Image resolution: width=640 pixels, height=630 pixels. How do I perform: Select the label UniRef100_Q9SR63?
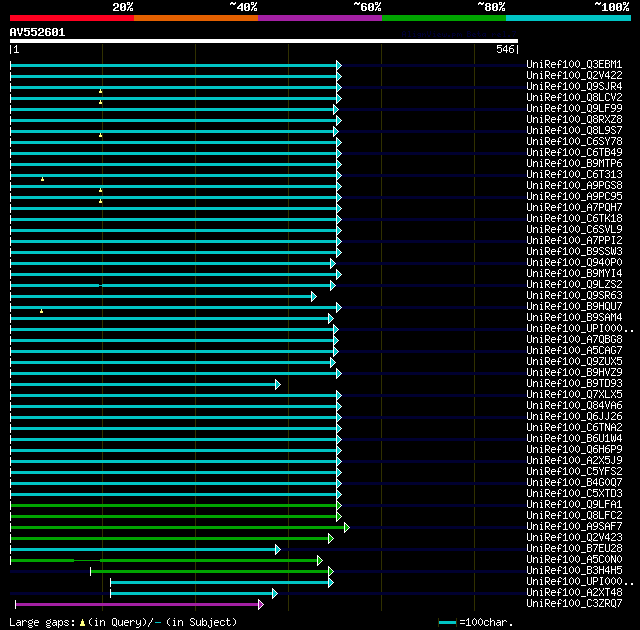click(574, 296)
